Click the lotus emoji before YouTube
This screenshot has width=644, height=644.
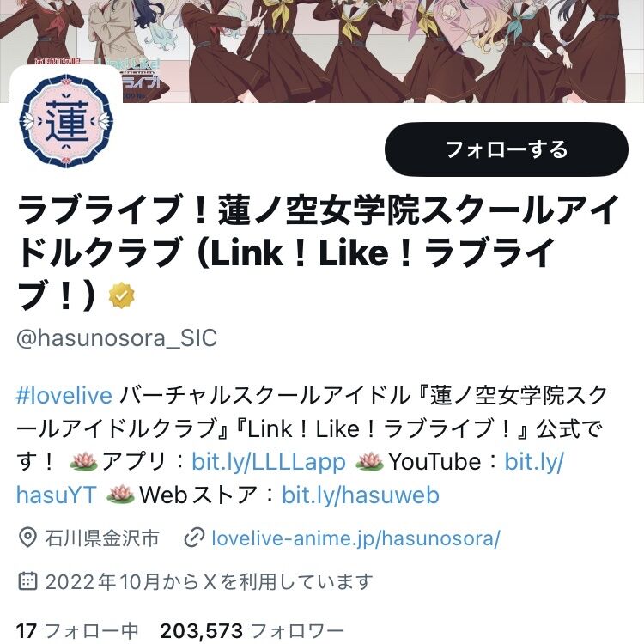point(369,462)
